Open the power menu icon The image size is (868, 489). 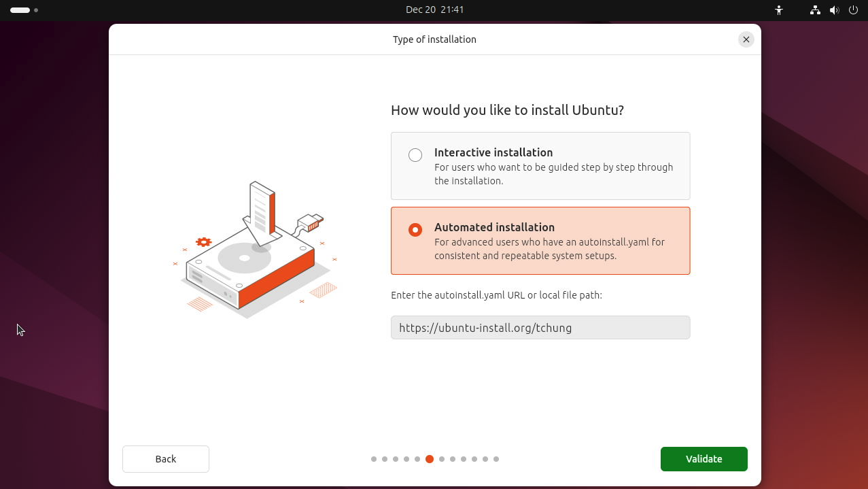click(853, 10)
